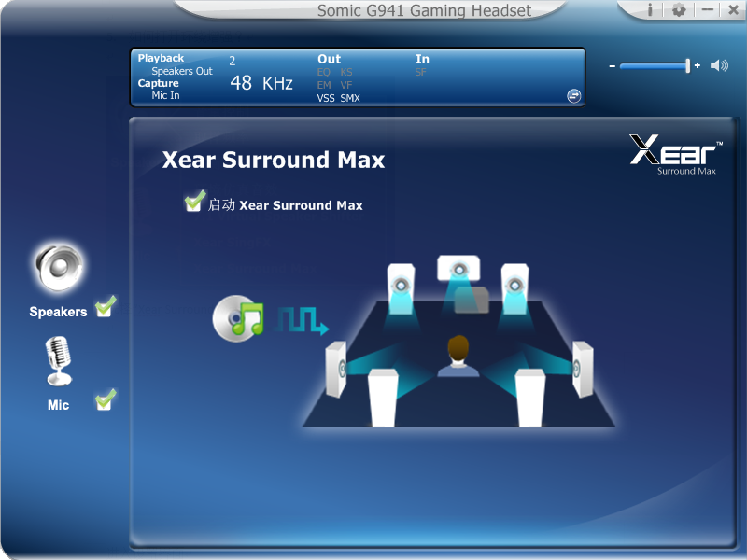This screenshot has height=560, width=747.
Task: Select the Speakers Out playback entry
Action: 182,71
